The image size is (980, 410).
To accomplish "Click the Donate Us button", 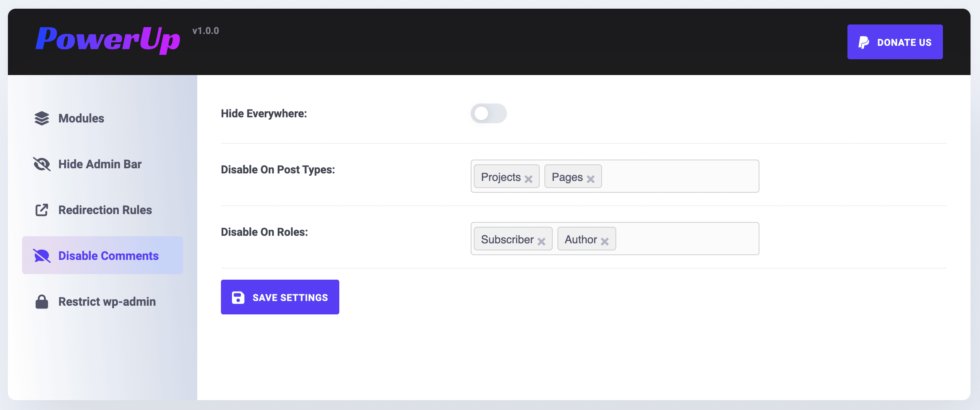I will point(895,42).
